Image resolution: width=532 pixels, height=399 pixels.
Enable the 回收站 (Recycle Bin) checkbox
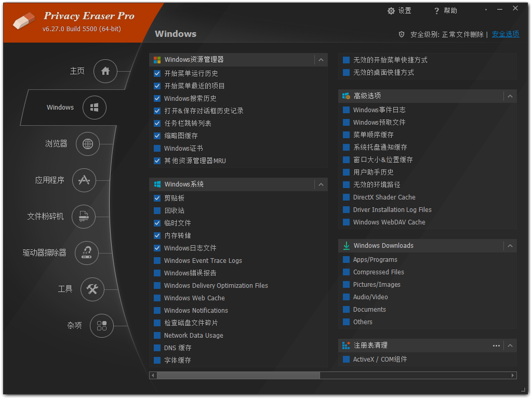(157, 210)
